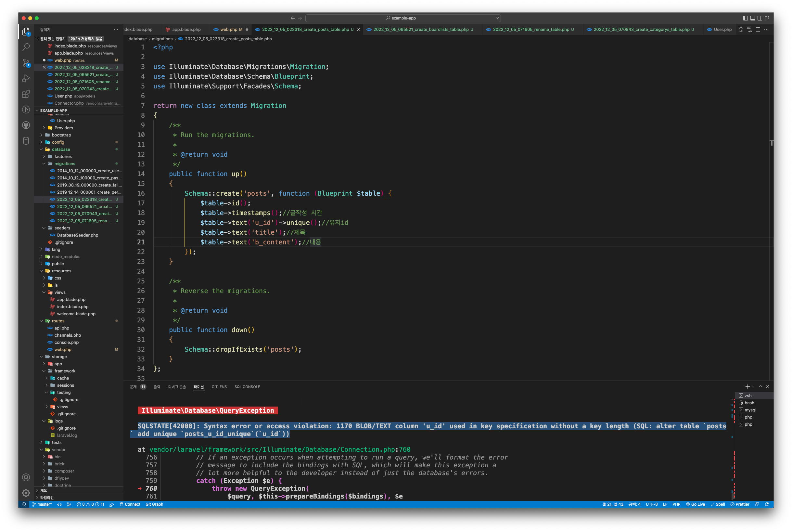Screen dimensions: 792x532
Task: Split the editor to the right
Action: coord(758,30)
